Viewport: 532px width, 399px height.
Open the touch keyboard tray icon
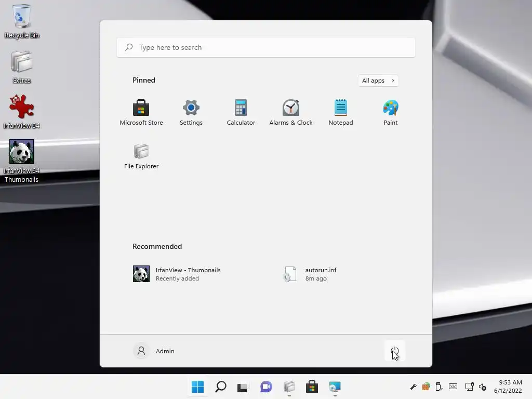[x=453, y=387]
